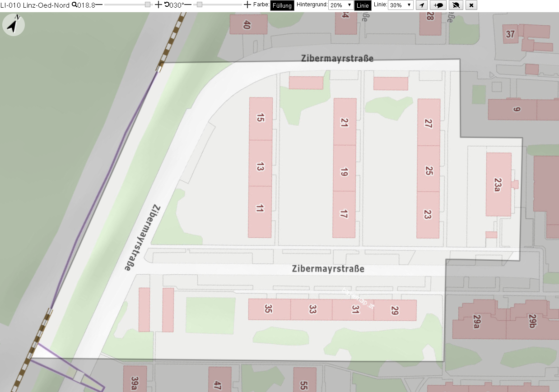
Task: Click building number 19 on the map
Action: 345,172
